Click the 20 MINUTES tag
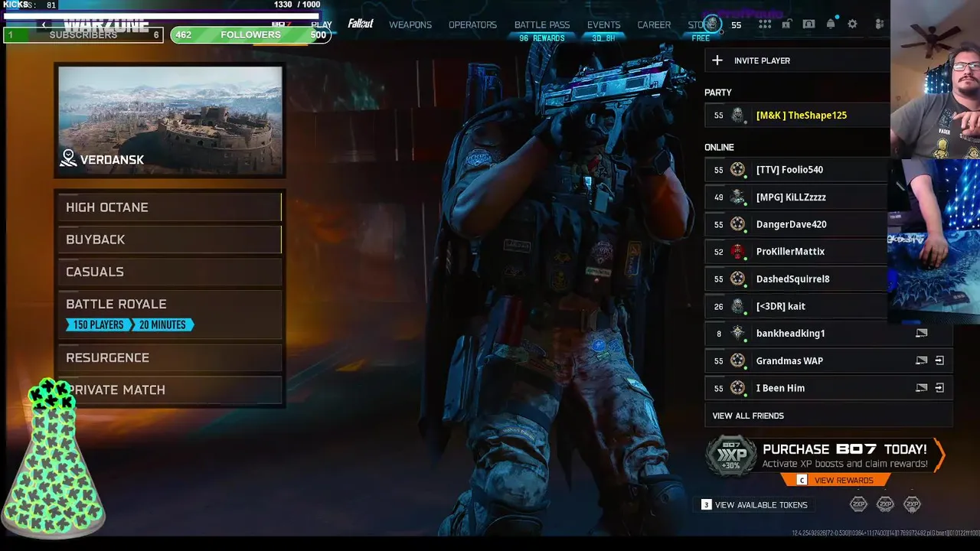The height and width of the screenshot is (551, 980). pos(162,324)
